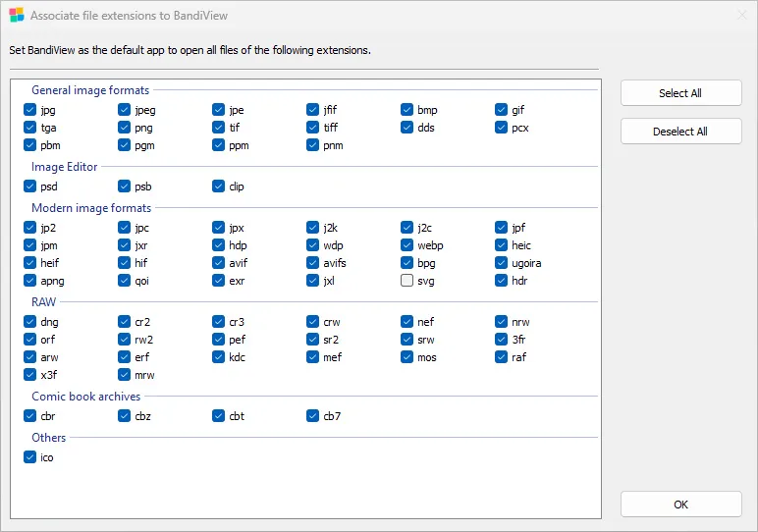
Task: Click the Deselect All button
Action: [680, 132]
